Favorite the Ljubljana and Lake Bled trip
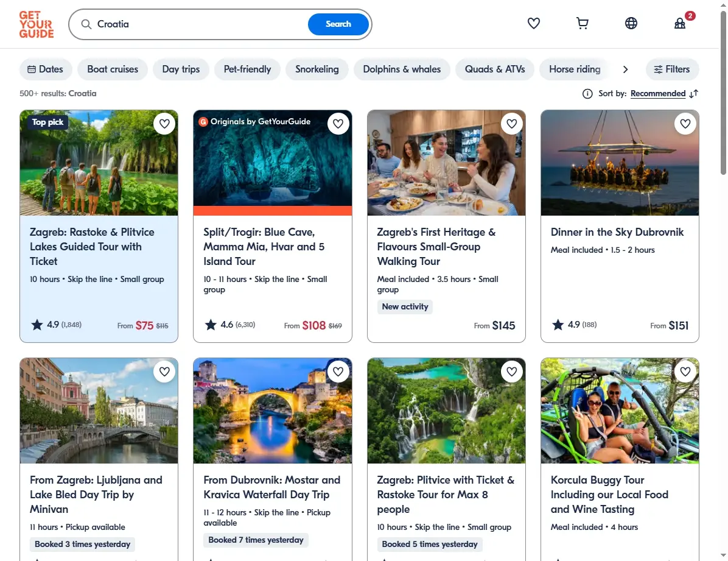The height and width of the screenshot is (561, 728). [164, 372]
